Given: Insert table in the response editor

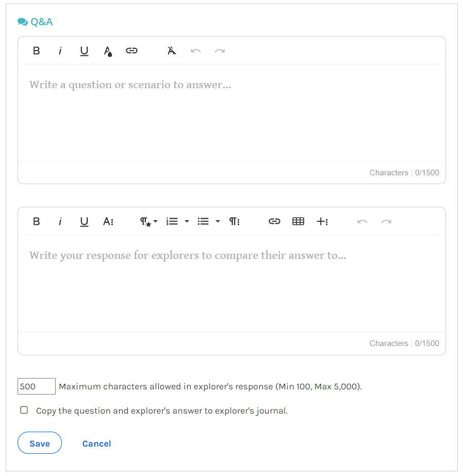Looking at the screenshot, I should coord(298,222).
